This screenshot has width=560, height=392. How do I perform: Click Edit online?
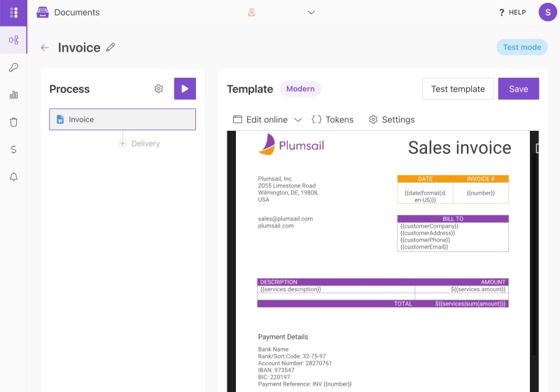(x=260, y=120)
